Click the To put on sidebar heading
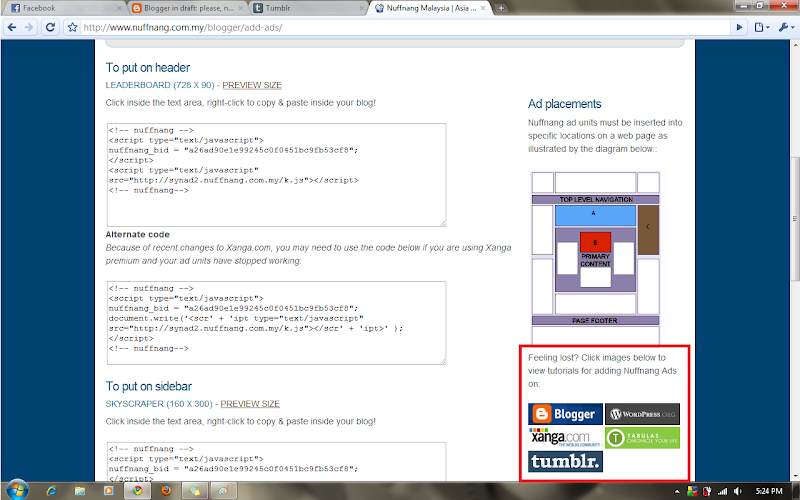 pyautogui.click(x=149, y=386)
